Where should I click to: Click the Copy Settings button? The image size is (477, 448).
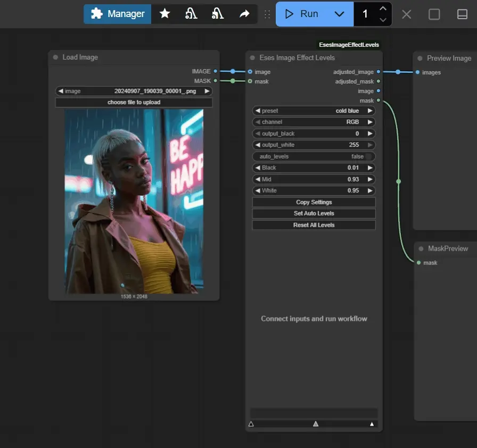tap(314, 202)
